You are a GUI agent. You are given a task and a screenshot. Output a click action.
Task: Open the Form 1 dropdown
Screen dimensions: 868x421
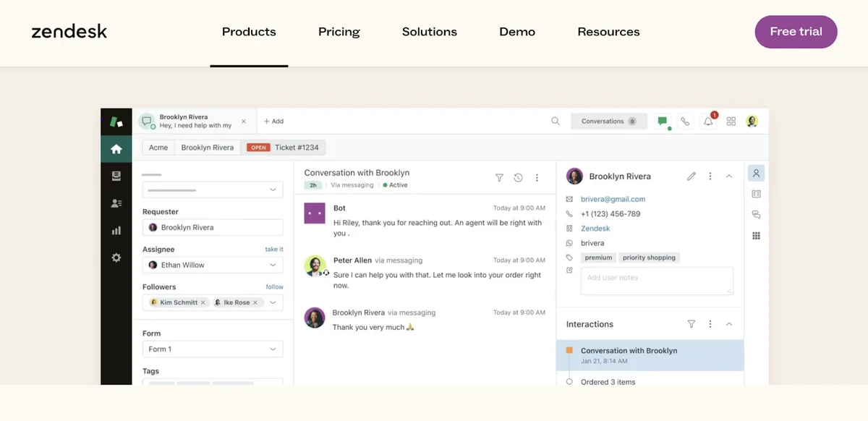tap(213, 349)
